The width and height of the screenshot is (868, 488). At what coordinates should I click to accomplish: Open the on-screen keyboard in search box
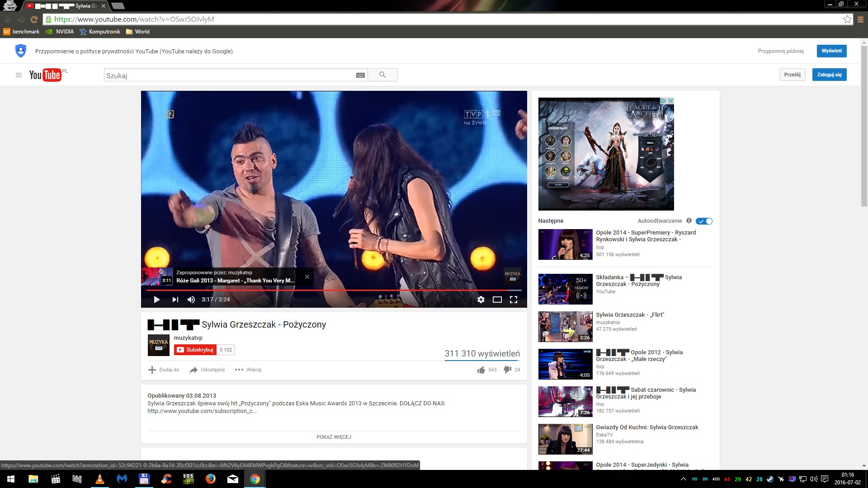[360, 75]
